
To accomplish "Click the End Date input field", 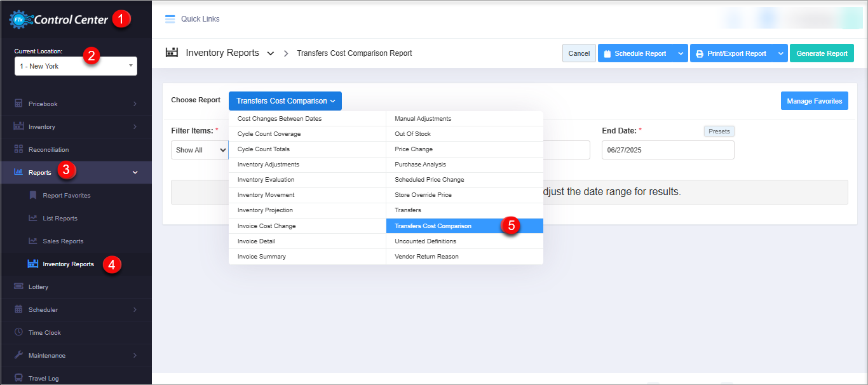I will coord(667,150).
